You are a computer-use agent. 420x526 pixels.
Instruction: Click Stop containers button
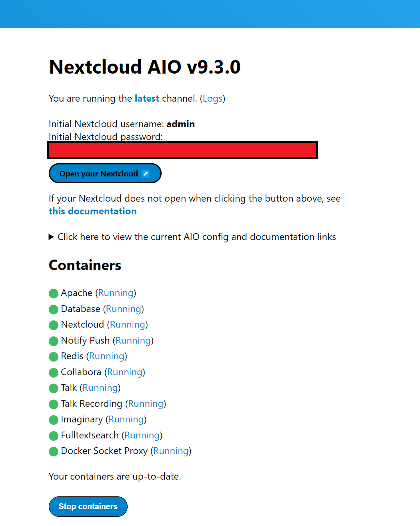pyautogui.click(x=88, y=506)
